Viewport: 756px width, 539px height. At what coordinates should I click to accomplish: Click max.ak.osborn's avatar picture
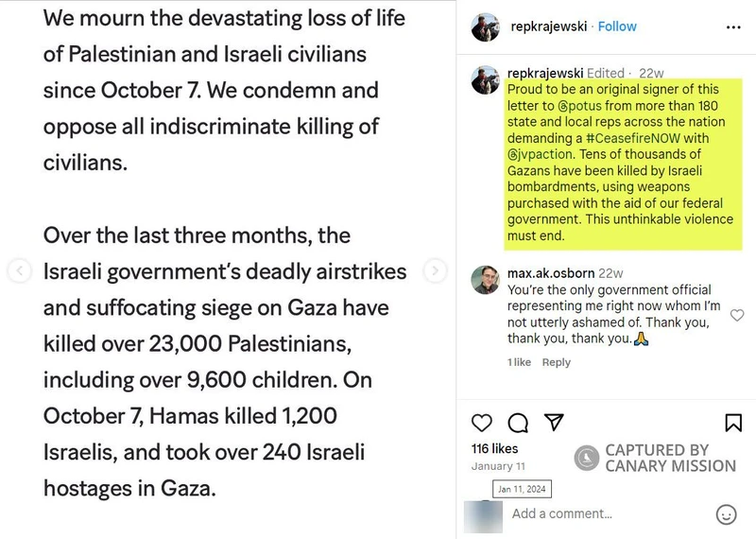click(x=485, y=281)
